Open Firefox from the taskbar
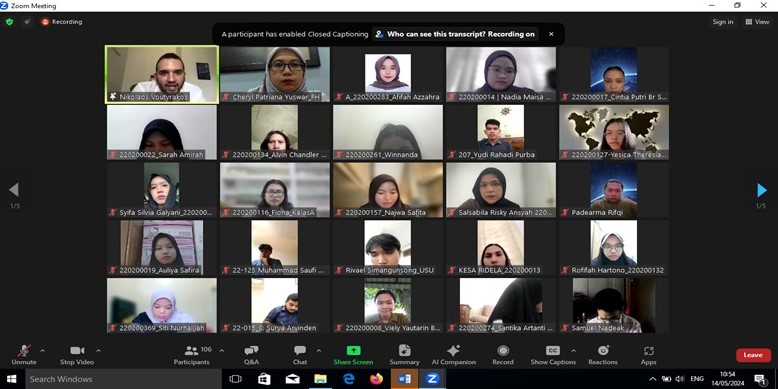The width and height of the screenshot is (778, 389). pyautogui.click(x=377, y=379)
